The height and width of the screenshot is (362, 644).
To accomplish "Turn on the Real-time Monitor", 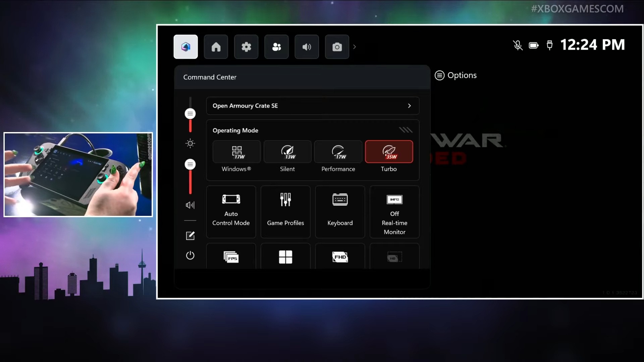I will point(394,212).
